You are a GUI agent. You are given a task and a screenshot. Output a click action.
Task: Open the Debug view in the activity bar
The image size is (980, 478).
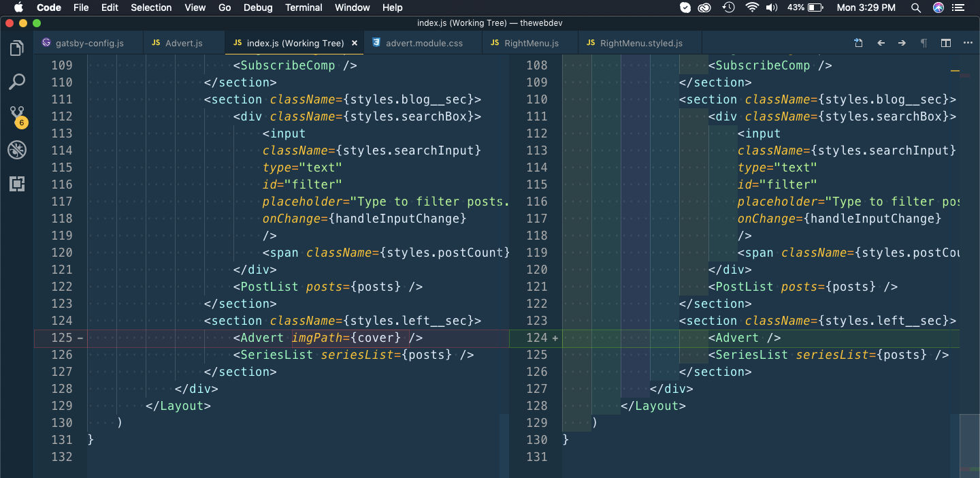pos(17,150)
